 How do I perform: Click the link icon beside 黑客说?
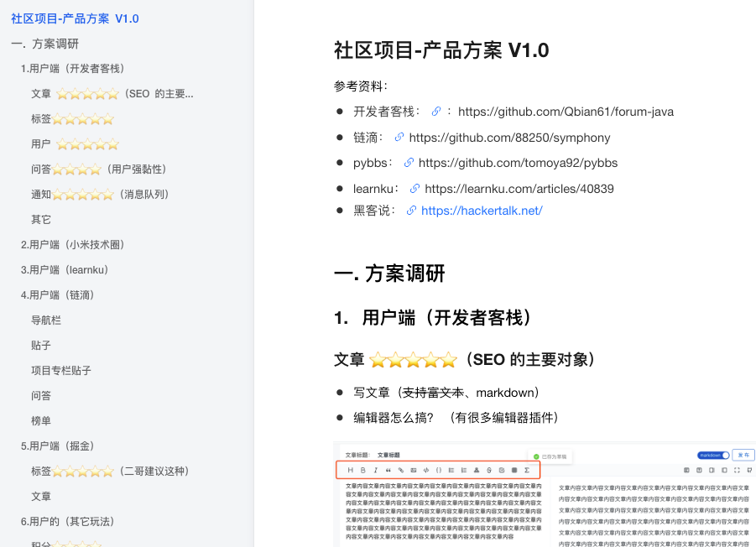pyautogui.click(x=411, y=210)
